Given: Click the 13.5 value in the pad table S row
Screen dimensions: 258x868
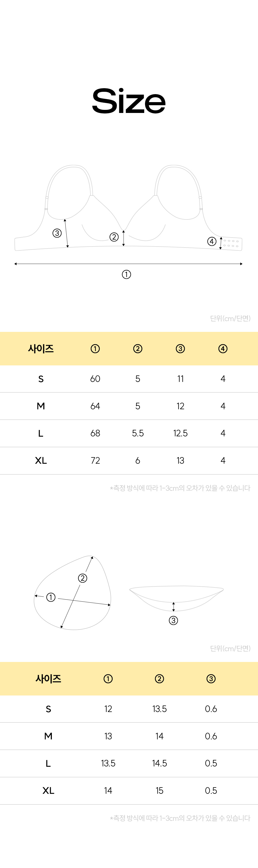Looking at the screenshot, I should coord(159,709).
